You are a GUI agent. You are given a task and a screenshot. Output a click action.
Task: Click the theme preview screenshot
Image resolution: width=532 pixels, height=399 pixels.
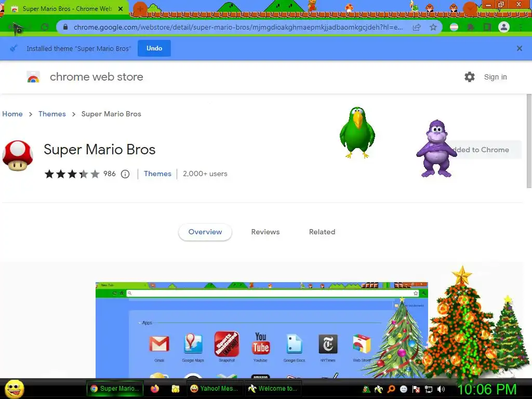262,330
